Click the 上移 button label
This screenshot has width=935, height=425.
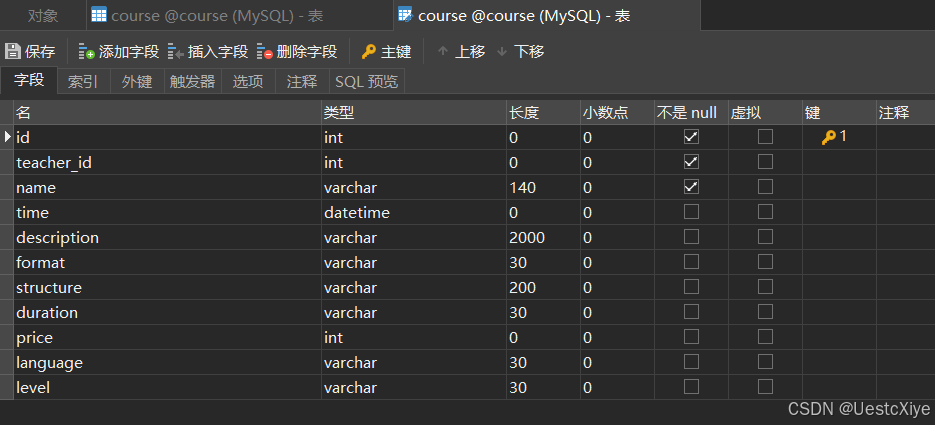(x=470, y=52)
